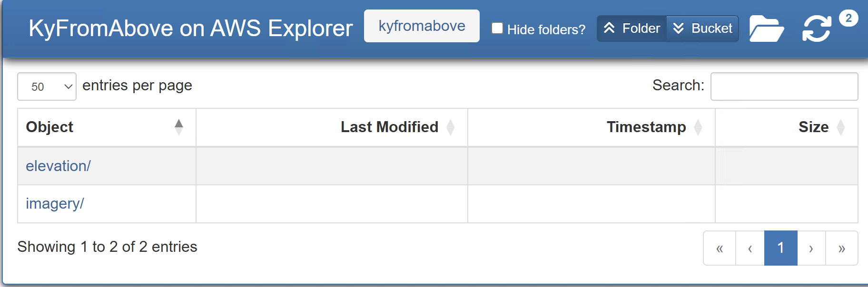Toggle the Hide folders checkbox
Image resolution: width=868 pixels, height=287 pixels.
(497, 28)
